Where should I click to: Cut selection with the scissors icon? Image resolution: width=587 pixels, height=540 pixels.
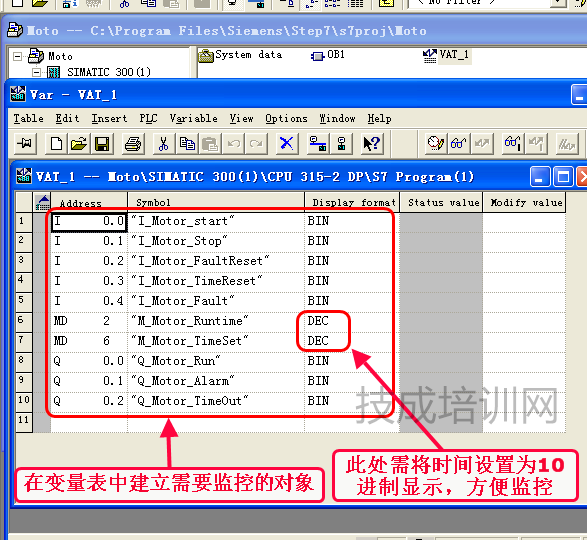164,143
